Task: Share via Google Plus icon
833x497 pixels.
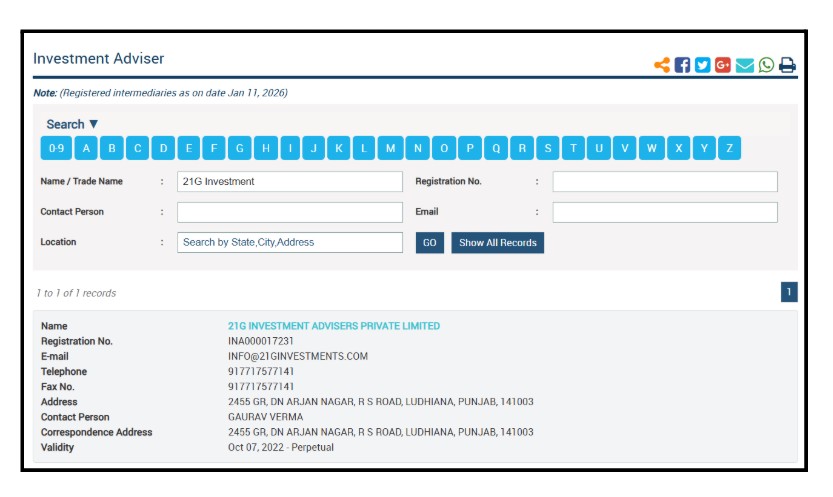Action: tap(723, 65)
